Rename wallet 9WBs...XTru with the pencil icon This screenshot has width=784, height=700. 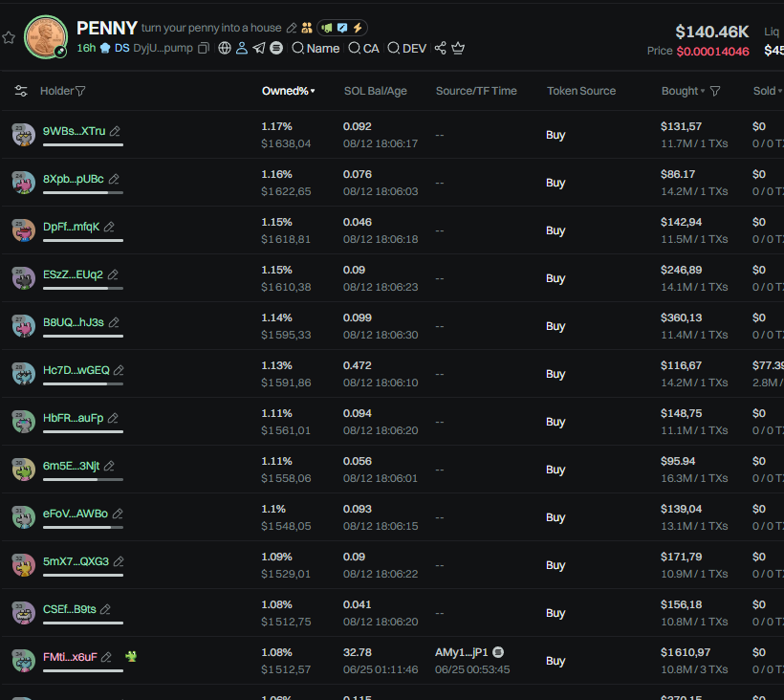point(115,131)
